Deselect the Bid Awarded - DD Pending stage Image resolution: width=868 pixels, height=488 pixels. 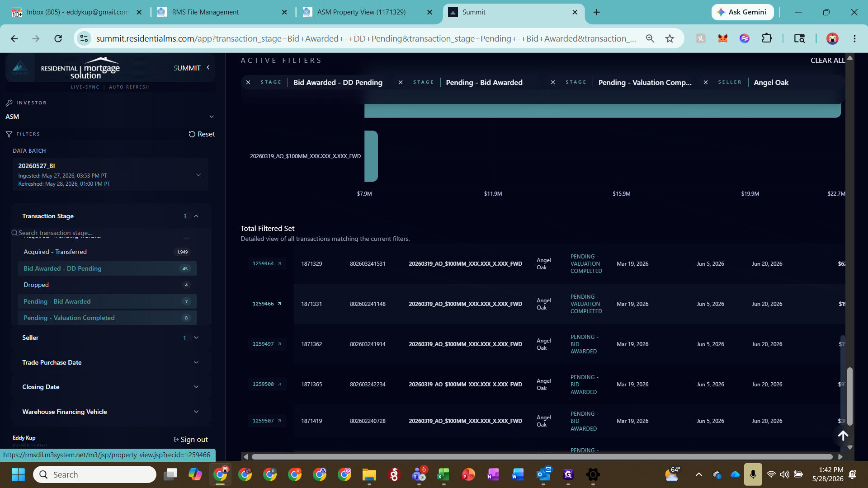(x=107, y=268)
